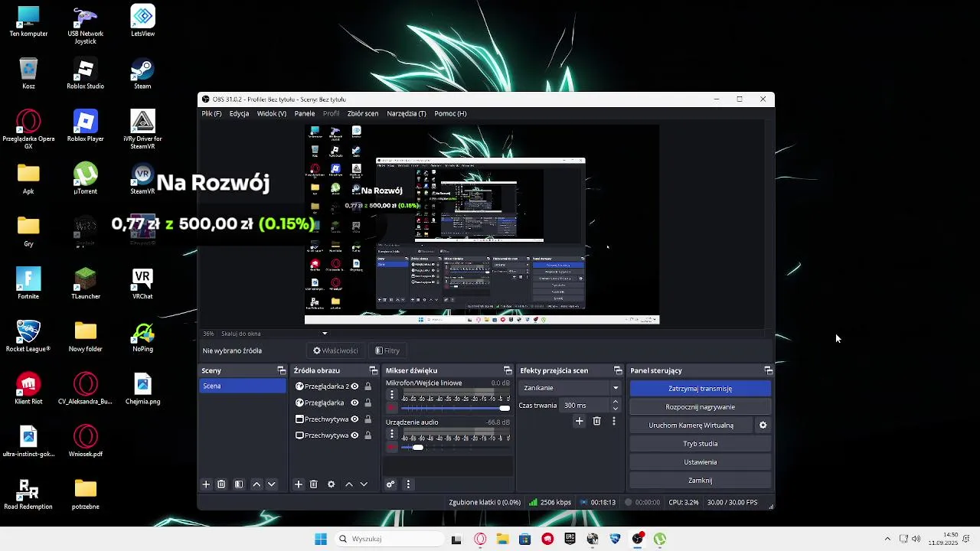Open Windows Start menu
Image resolution: width=980 pixels, height=551 pixels.
coord(321,539)
